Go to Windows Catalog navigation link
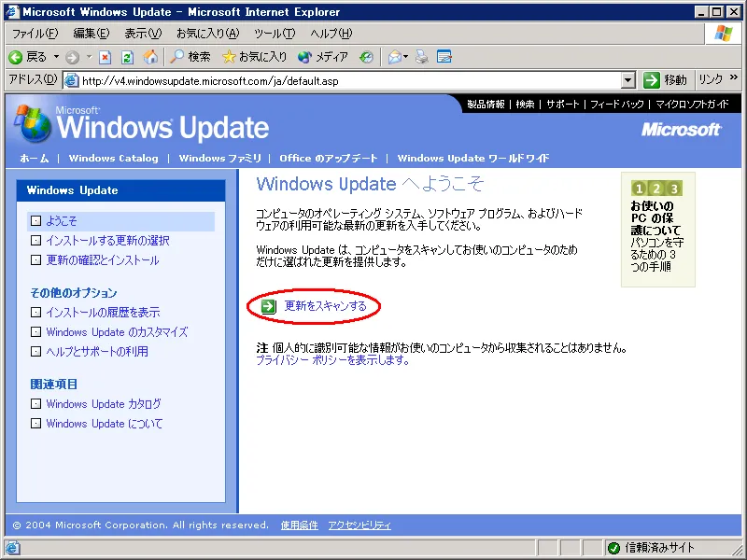This screenshot has width=747, height=560. pyautogui.click(x=113, y=158)
